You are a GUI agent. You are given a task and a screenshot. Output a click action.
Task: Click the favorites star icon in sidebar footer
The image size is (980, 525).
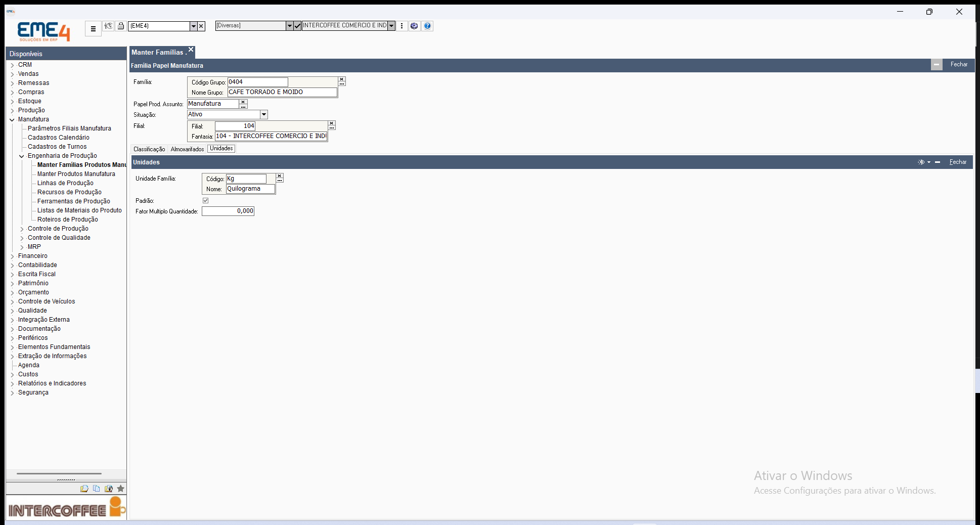click(x=120, y=489)
